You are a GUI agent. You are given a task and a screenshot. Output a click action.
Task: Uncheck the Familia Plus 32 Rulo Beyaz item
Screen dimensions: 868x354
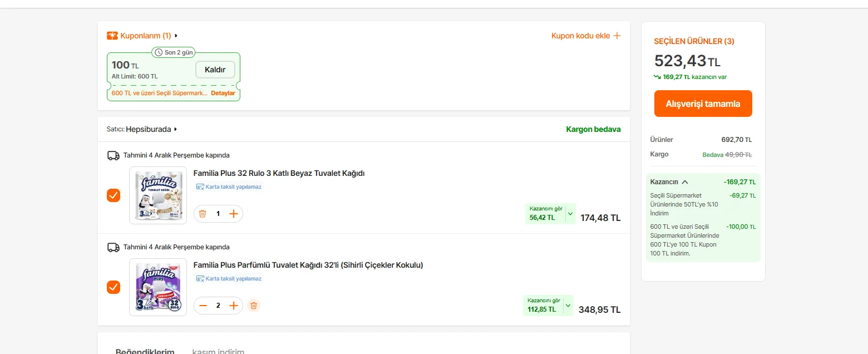pos(114,195)
